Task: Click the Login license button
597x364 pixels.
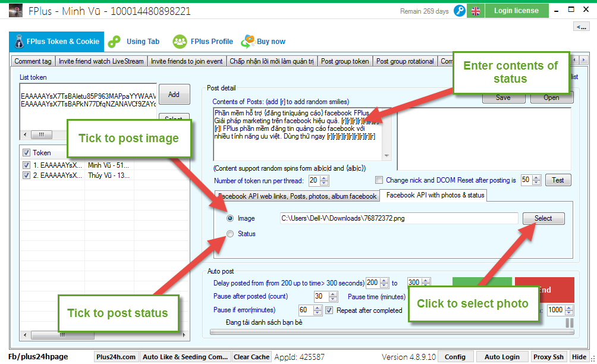Action: [x=516, y=11]
